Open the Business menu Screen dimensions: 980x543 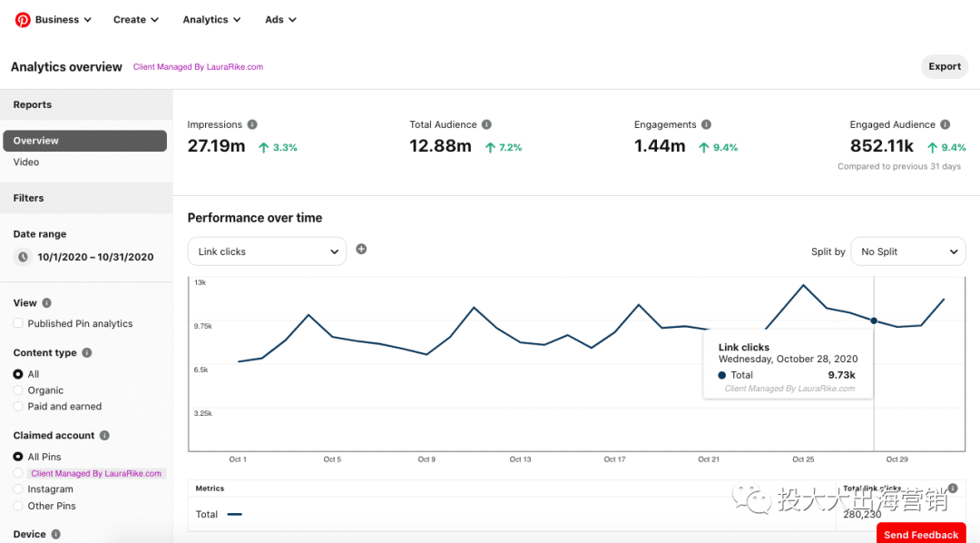pyautogui.click(x=63, y=19)
